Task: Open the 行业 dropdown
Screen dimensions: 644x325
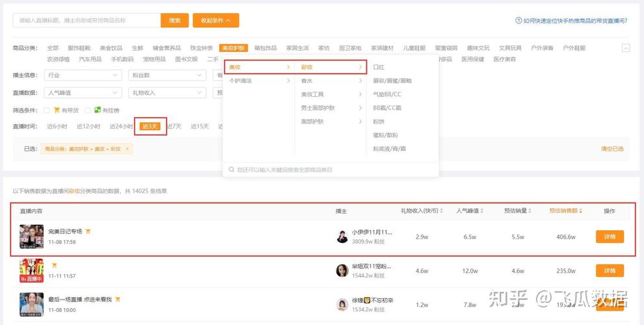Action: point(83,75)
